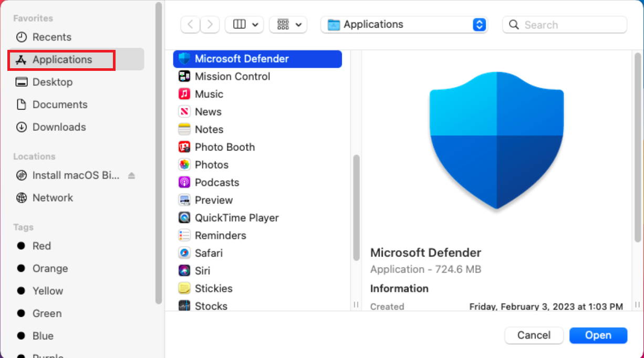Screen dimensions: 644x358
Task: Open the column view options dropdown
Action: point(244,24)
